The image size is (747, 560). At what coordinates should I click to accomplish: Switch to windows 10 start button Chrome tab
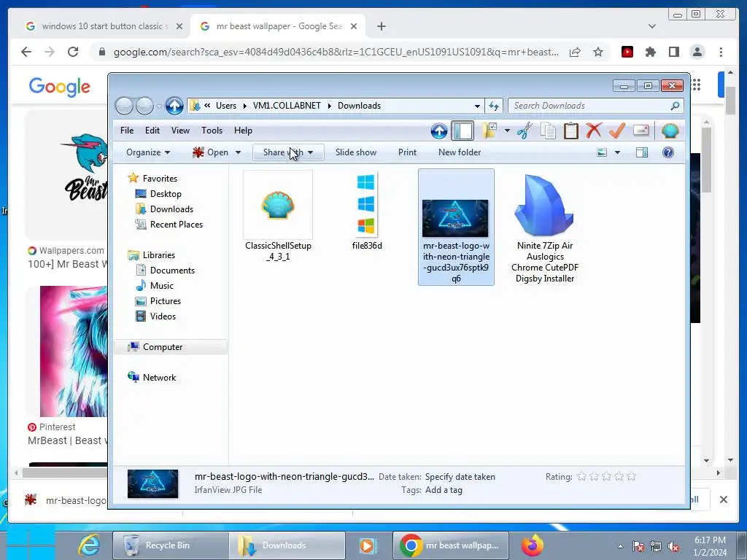104,26
